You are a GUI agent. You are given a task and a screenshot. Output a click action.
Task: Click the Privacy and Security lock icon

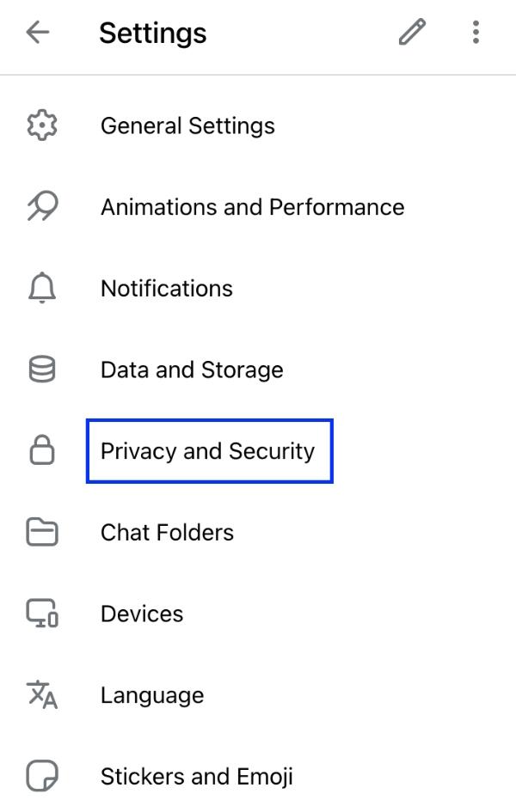[42, 451]
